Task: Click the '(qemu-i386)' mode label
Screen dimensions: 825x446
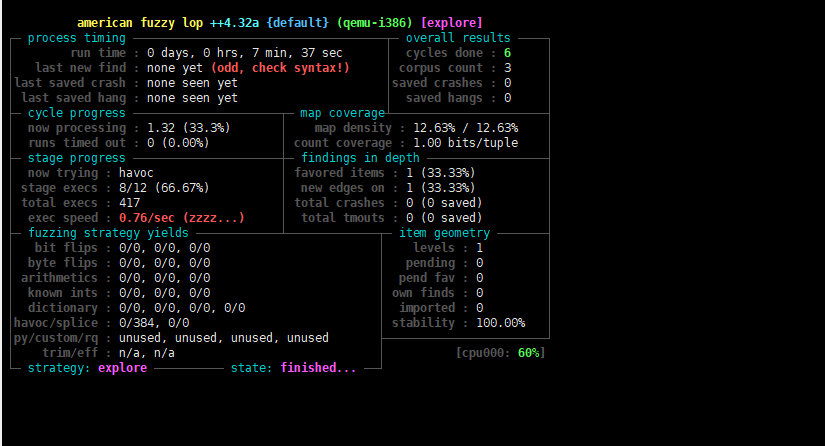Action: pyautogui.click(x=375, y=23)
